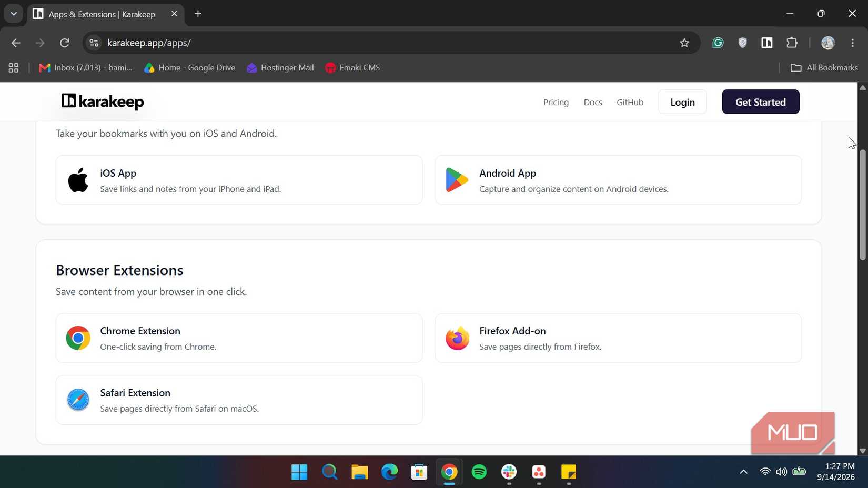Open the iOS App link
Viewport: 868px width, 488px height.
239,180
